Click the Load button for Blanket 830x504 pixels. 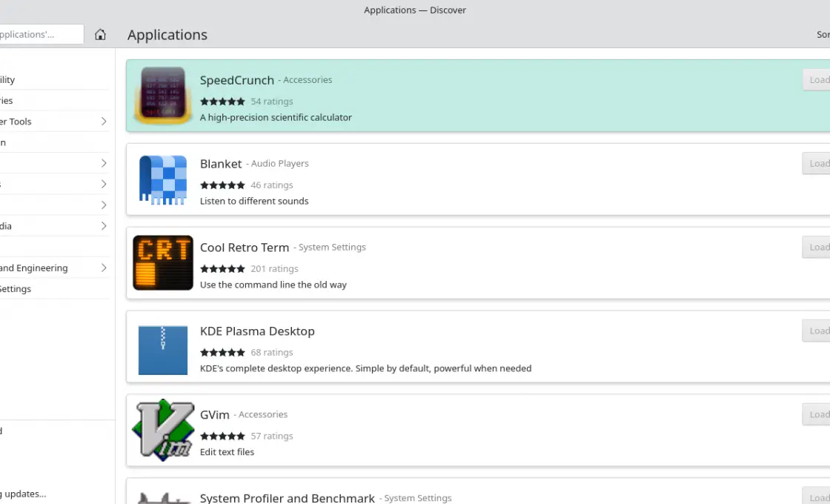click(x=816, y=164)
